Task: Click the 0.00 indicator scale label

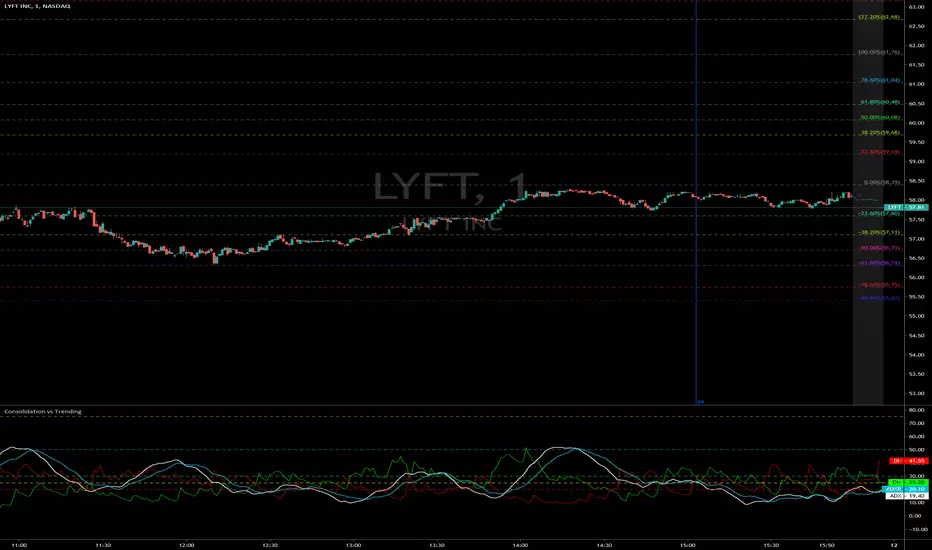Action: click(916, 516)
